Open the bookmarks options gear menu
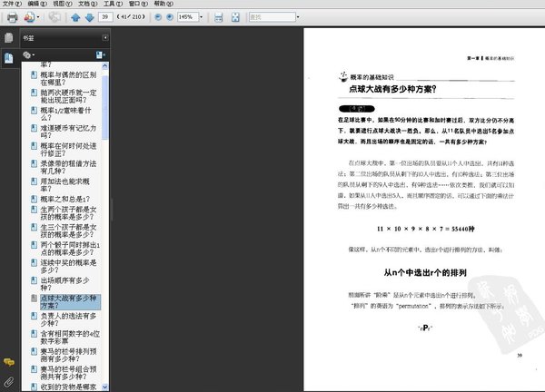Image resolution: width=545 pixels, height=392 pixels. click(x=28, y=54)
